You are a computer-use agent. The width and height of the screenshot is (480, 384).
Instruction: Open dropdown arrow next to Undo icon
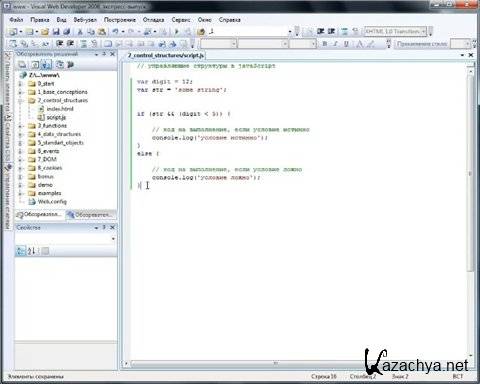point(123,32)
